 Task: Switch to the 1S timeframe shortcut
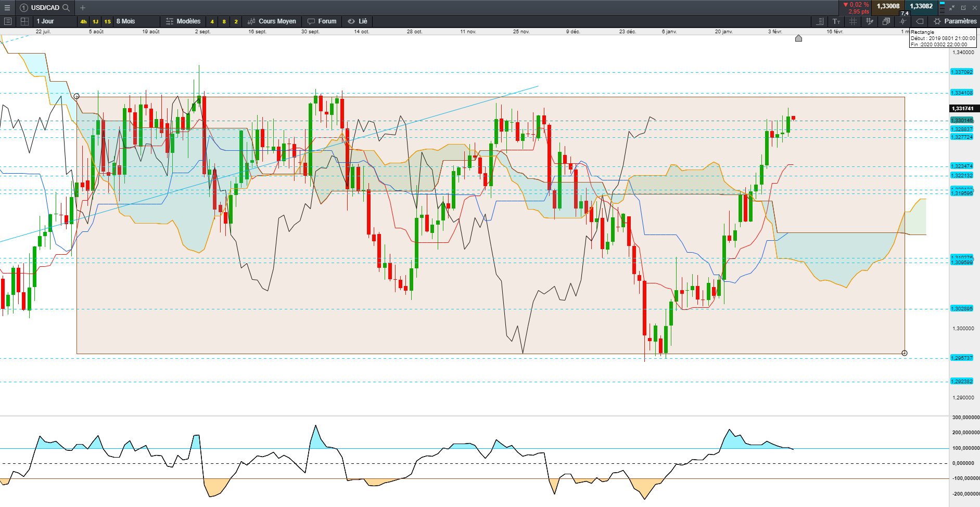pos(107,21)
